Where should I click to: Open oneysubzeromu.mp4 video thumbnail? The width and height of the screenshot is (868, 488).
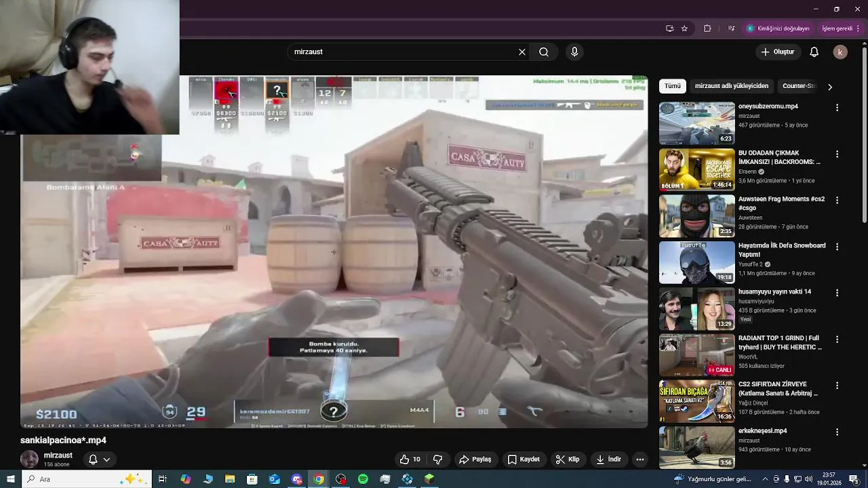696,123
